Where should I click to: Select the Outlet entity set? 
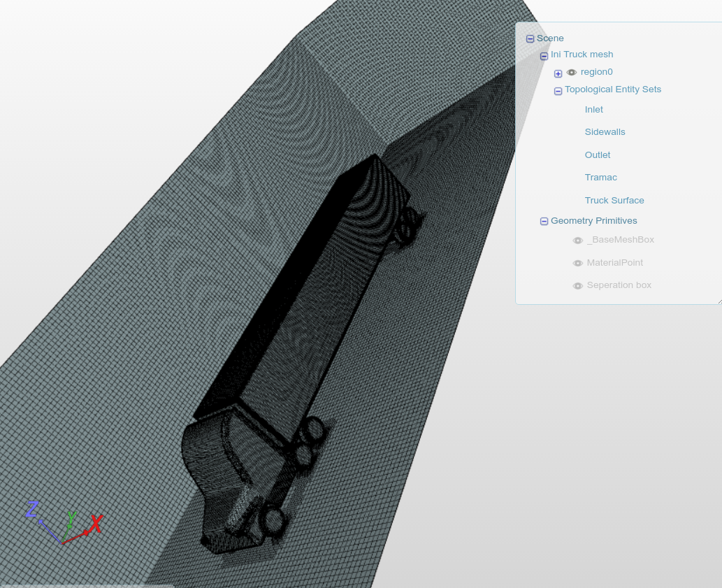[x=598, y=155]
